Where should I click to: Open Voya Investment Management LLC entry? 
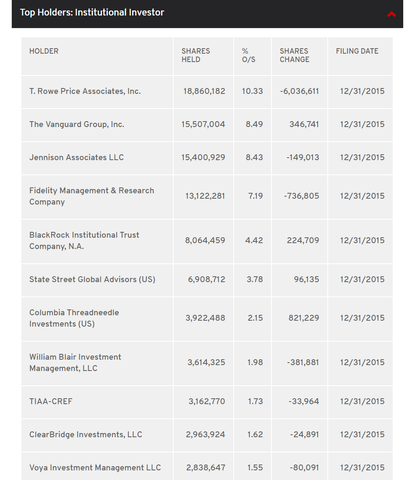tap(95, 468)
